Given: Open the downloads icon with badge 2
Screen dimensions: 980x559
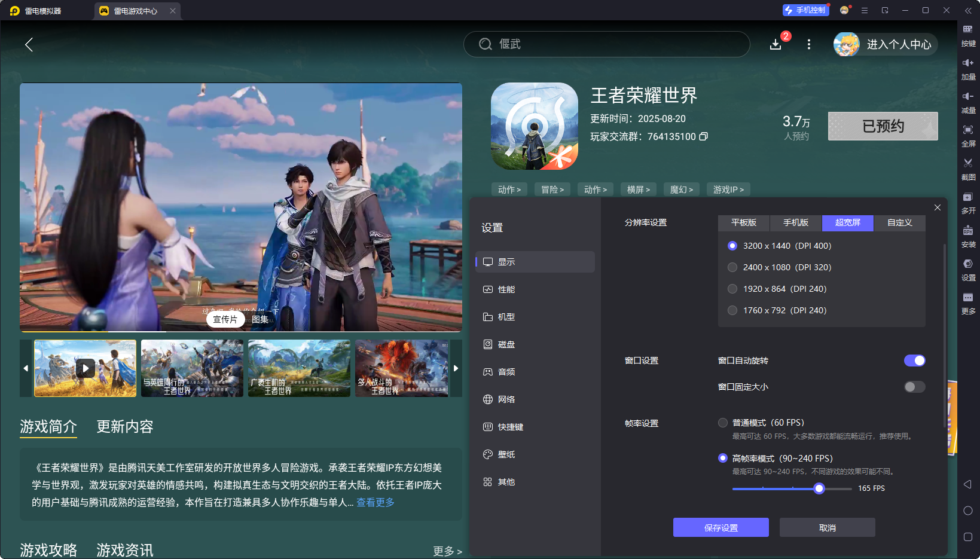Looking at the screenshot, I should 776,44.
